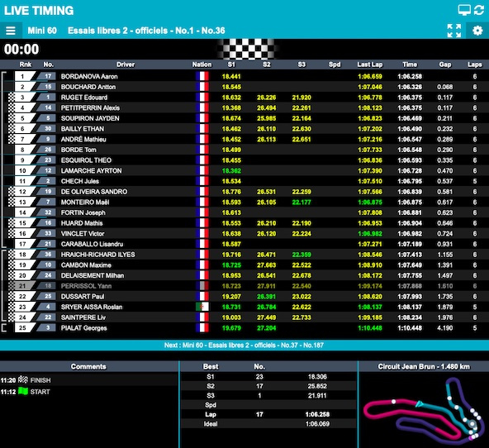Select the Essais libres 2 session title

pyautogui.click(x=146, y=31)
